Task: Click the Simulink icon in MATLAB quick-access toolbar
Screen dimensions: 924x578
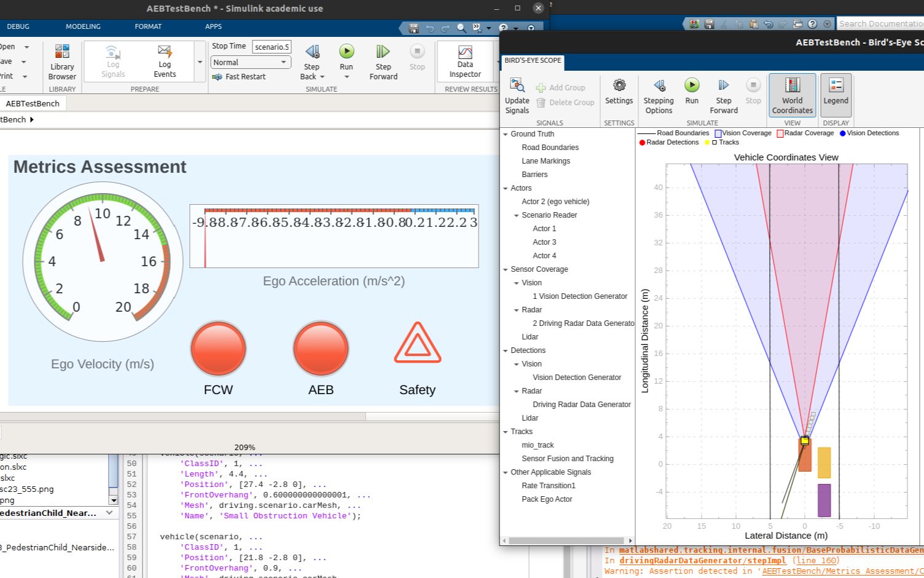Action: pyautogui.click(x=694, y=24)
